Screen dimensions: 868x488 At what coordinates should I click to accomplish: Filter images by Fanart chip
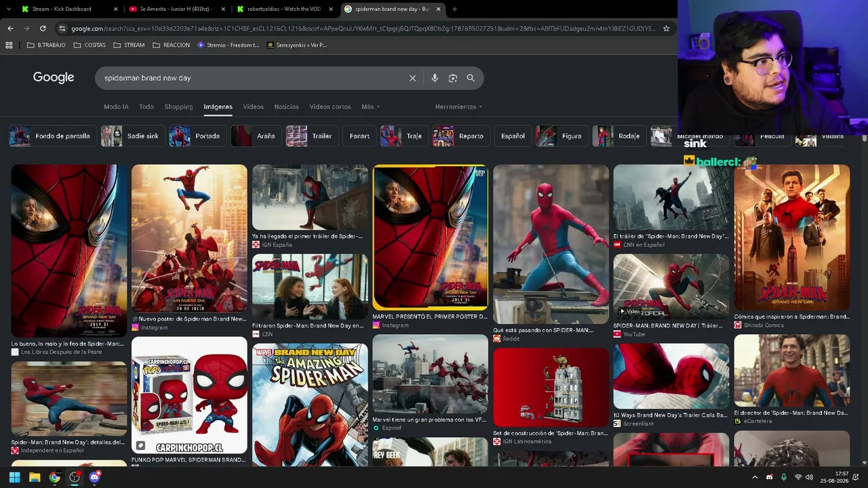pyautogui.click(x=359, y=136)
